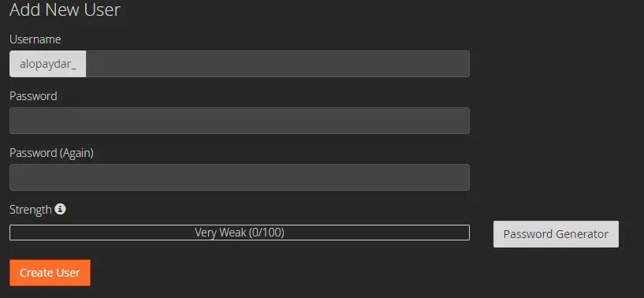Submit the form with Create User
Image resolution: width=644 pixels, height=298 pixels.
coord(50,273)
